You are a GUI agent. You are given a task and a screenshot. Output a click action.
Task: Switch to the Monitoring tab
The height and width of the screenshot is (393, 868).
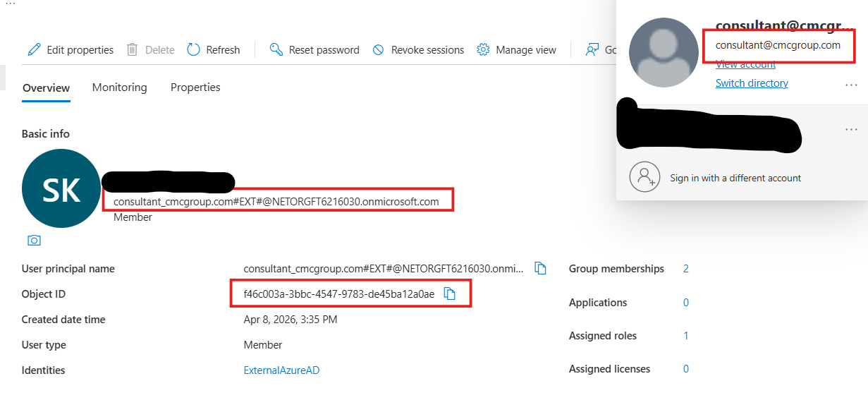tap(119, 87)
